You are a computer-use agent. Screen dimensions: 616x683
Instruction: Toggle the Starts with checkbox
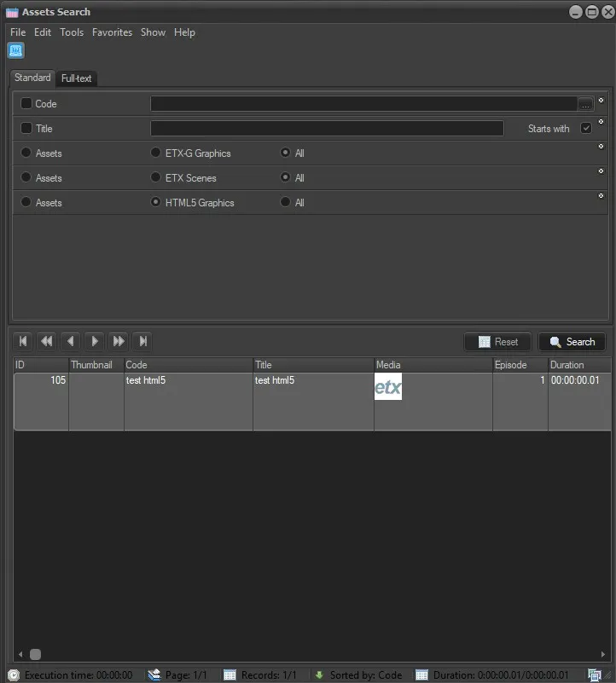click(x=586, y=129)
